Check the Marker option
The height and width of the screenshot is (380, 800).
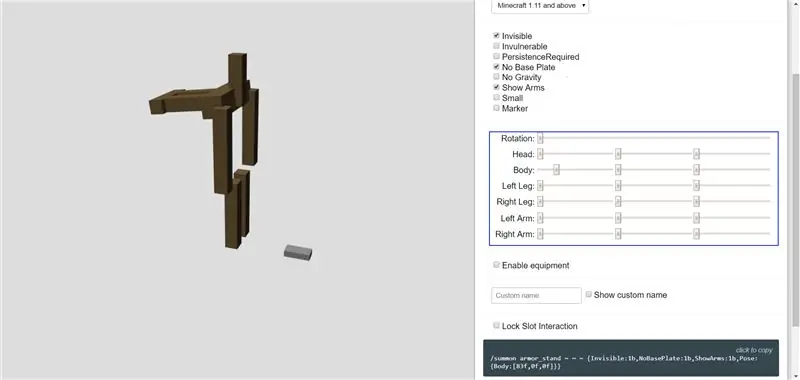pyautogui.click(x=496, y=108)
